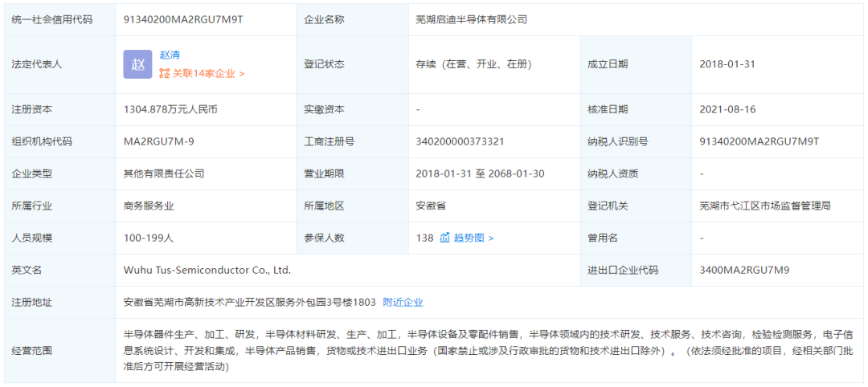This screenshot has height=387, width=868.
Task: Open legal representative 赵清 link
Action: point(170,55)
